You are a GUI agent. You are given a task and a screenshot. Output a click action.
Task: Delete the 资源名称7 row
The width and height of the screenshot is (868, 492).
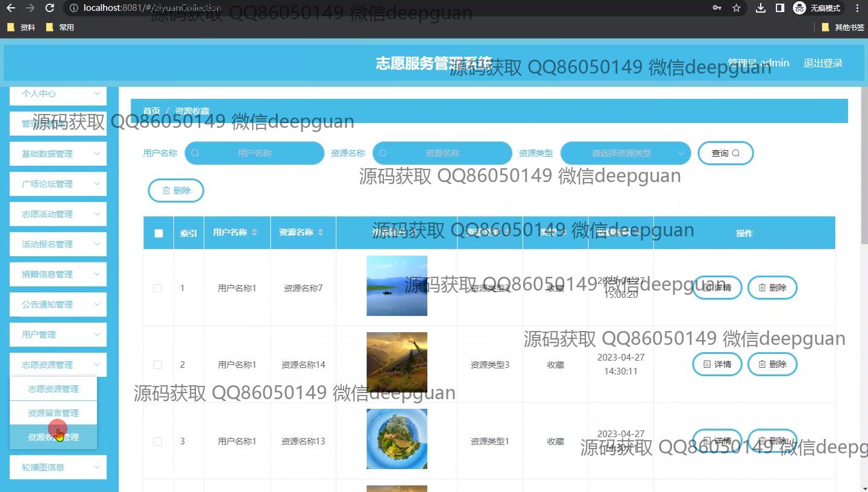[772, 288]
